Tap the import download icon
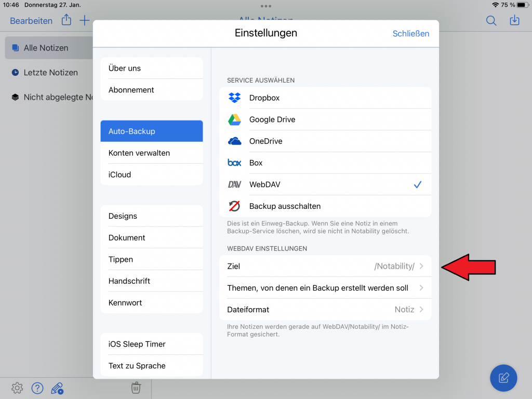This screenshot has height=399, width=532. point(514,21)
